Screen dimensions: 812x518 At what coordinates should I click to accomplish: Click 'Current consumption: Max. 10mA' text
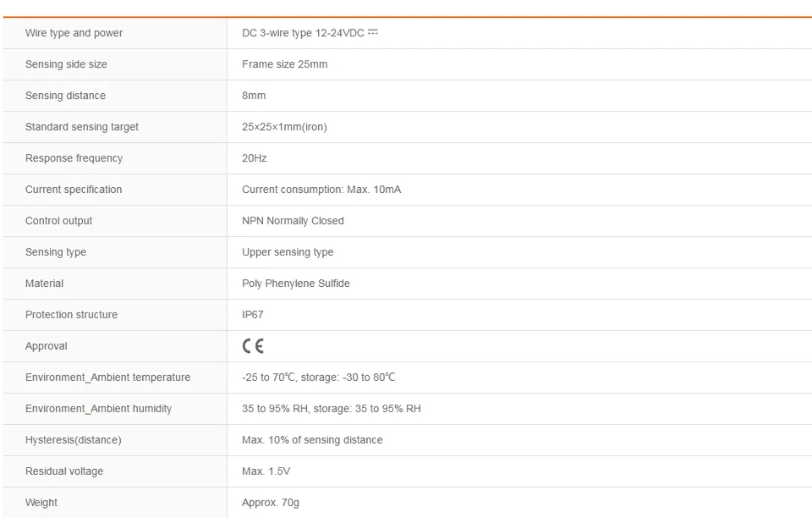point(321,190)
